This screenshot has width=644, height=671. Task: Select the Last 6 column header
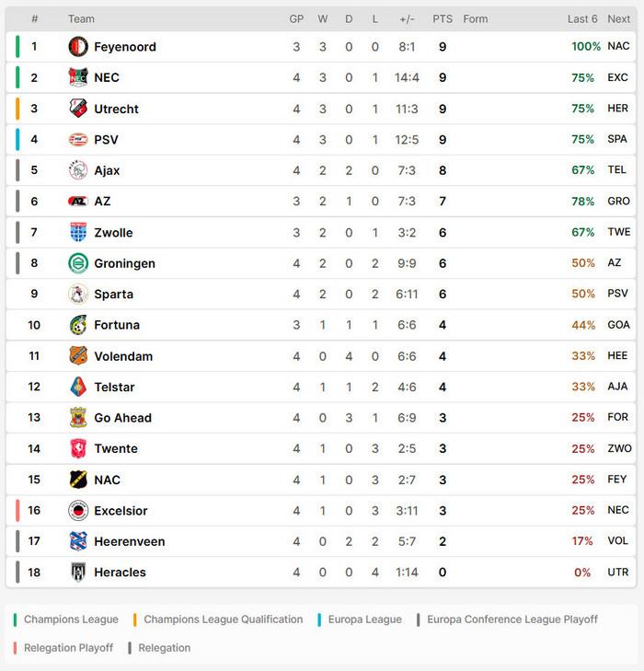point(582,18)
